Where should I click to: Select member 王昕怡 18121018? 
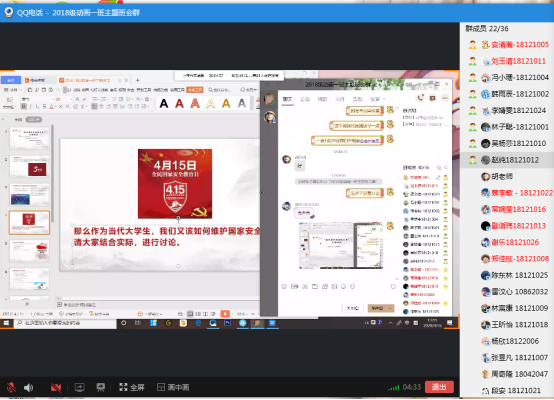click(507, 324)
